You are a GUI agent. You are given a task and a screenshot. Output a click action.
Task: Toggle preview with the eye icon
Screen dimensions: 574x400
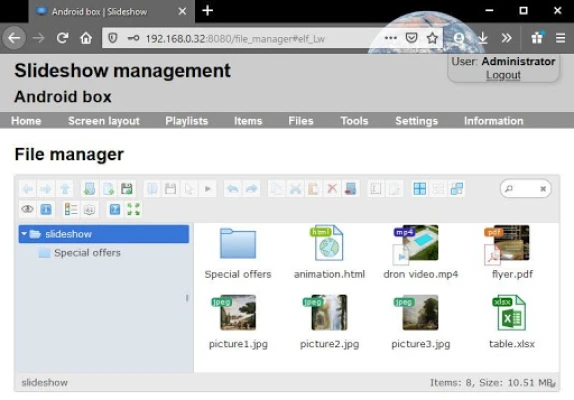coord(27,209)
